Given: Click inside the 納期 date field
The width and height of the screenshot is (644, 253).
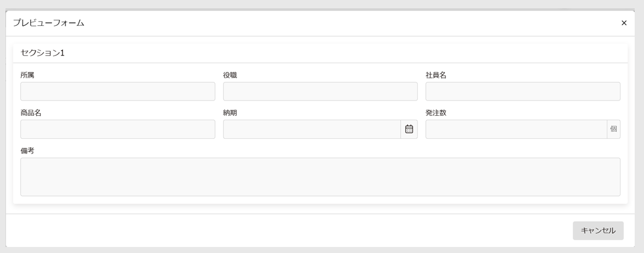Looking at the screenshot, I should (312, 129).
